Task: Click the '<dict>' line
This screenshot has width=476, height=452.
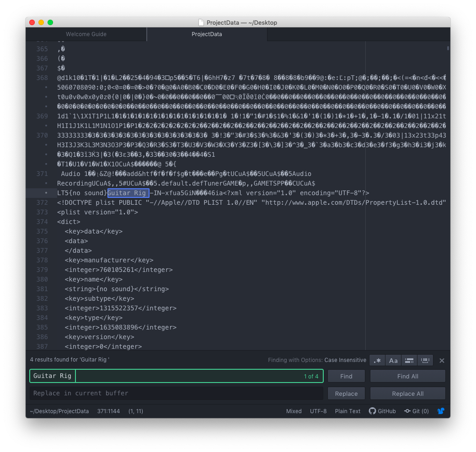Action: point(69,222)
